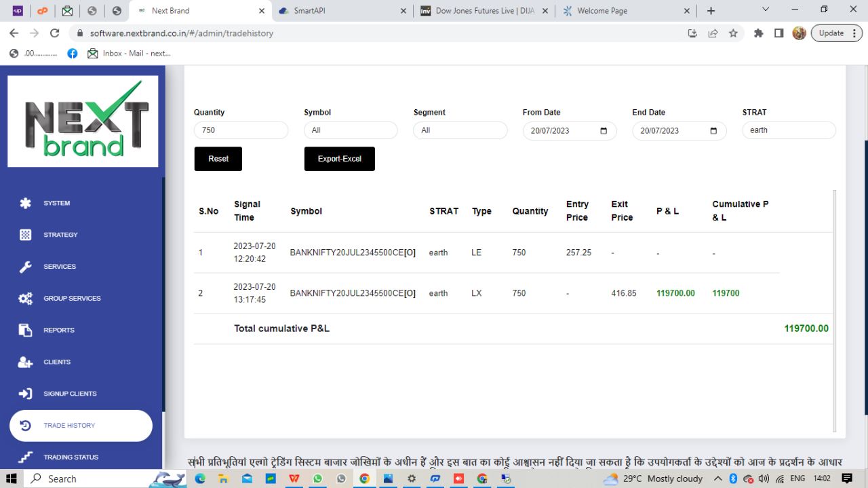Screen dimensions: 868x488
Task: Click the System asterisk icon in sidebar
Action: (x=26, y=203)
